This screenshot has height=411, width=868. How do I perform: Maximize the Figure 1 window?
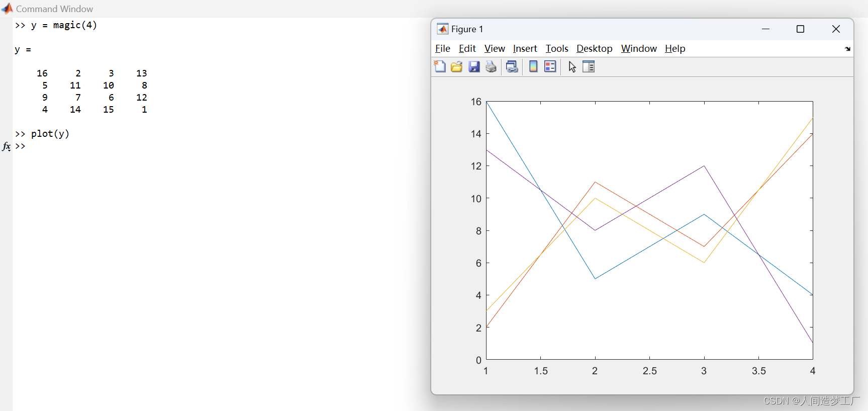801,29
